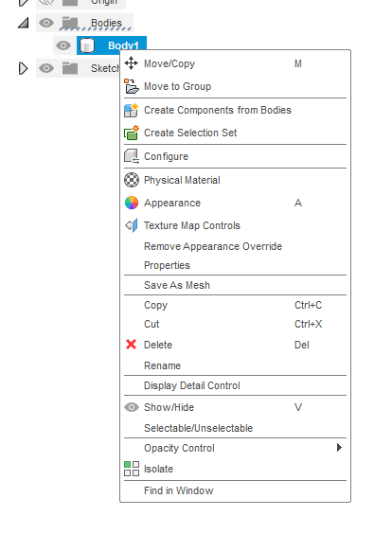Click the Create Selection Set icon

click(131, 133)
